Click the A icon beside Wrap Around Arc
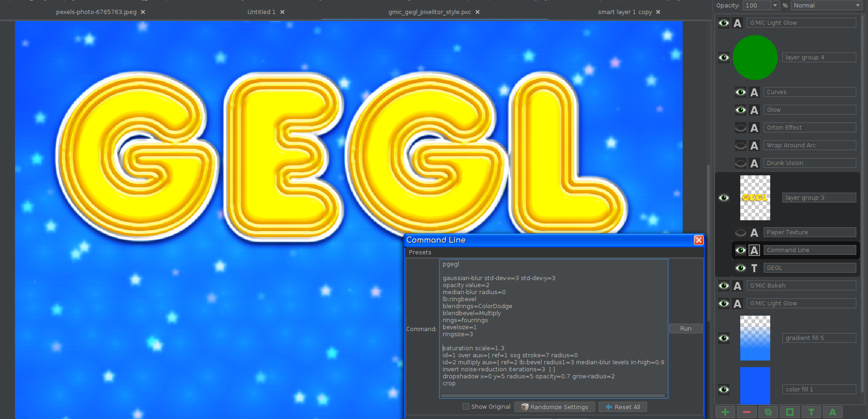Viewport: 868px width, 419px height. pyautogui.click(x=754, y=145)
